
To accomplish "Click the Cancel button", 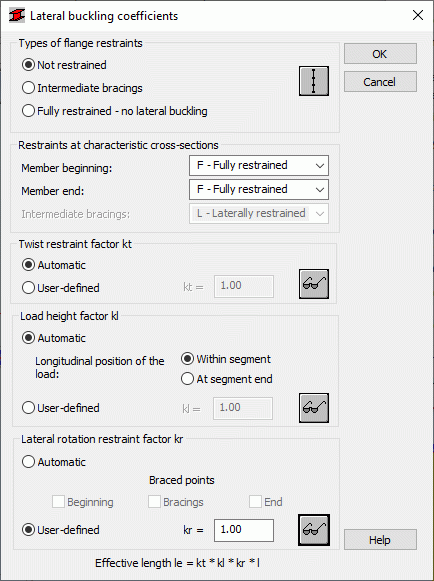I will pos(380,82).
